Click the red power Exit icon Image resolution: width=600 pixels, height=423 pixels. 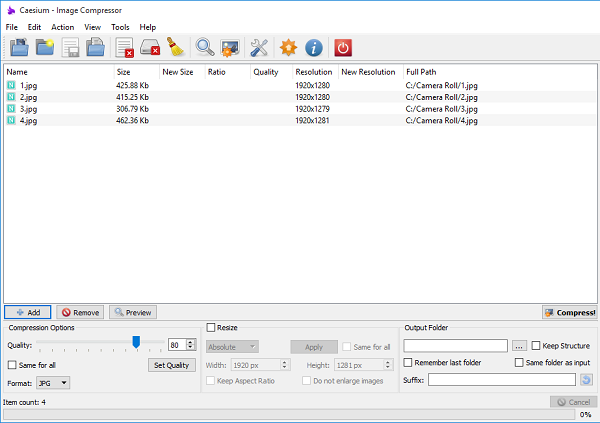[x=343, y=47]
